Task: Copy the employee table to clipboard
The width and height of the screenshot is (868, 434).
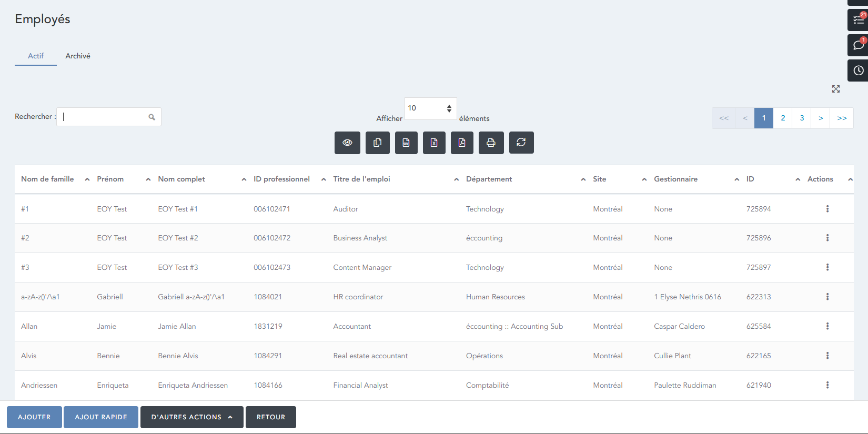Action: (x=378, y=143)
